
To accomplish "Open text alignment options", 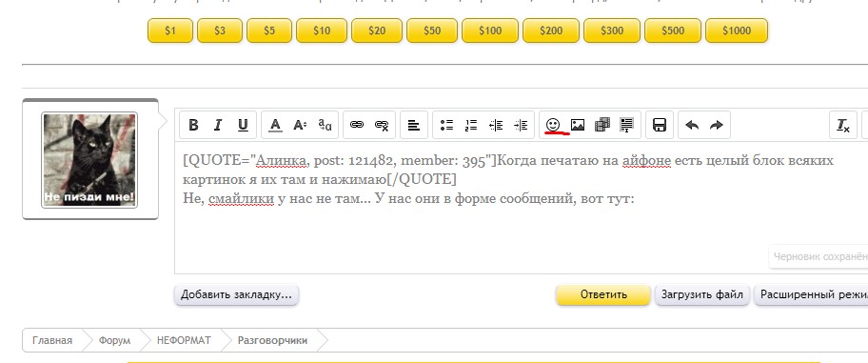I will (x=413, y=125).
